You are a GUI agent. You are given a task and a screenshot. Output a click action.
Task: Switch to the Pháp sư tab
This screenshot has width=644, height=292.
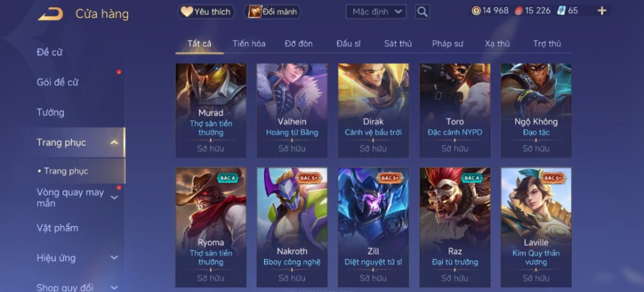[447, 44]
